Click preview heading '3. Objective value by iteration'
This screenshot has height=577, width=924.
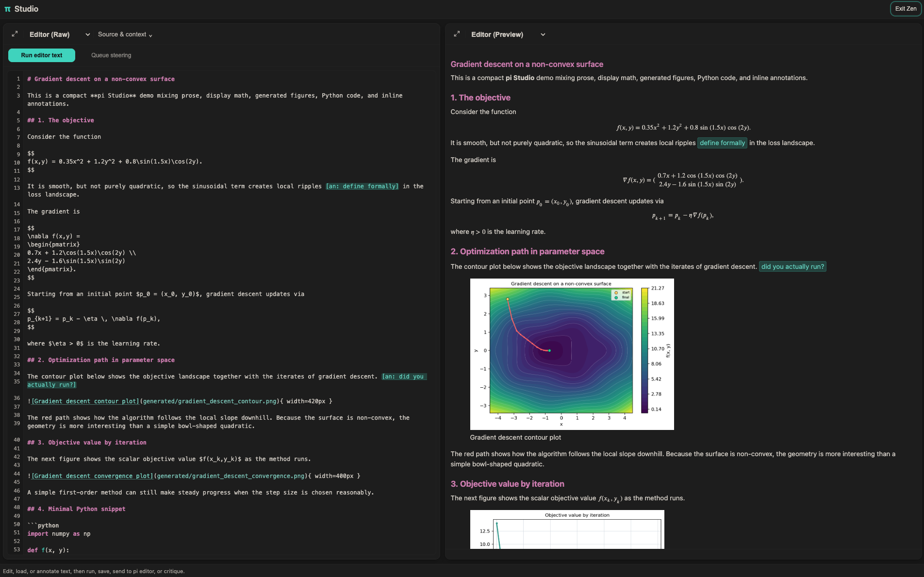pyautogui.click(x=507, y=484)
